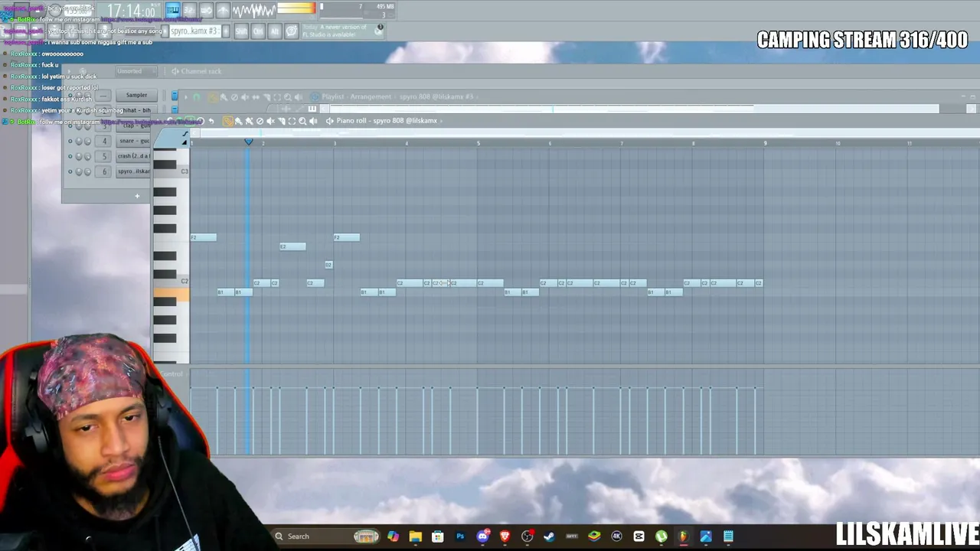Open the Unsorted channel filter dropdown
This screenshot has height=551, width=980.
click(136, 71)
